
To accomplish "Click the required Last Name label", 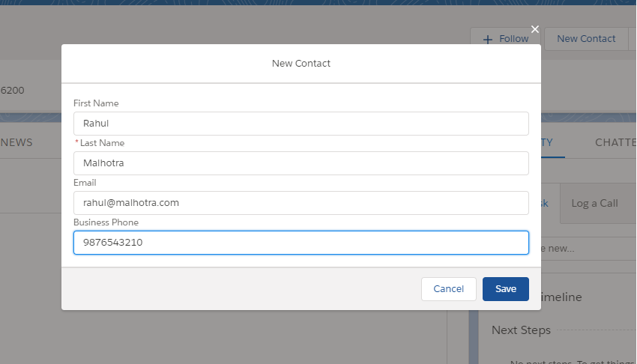I will [x=102, y=143].
